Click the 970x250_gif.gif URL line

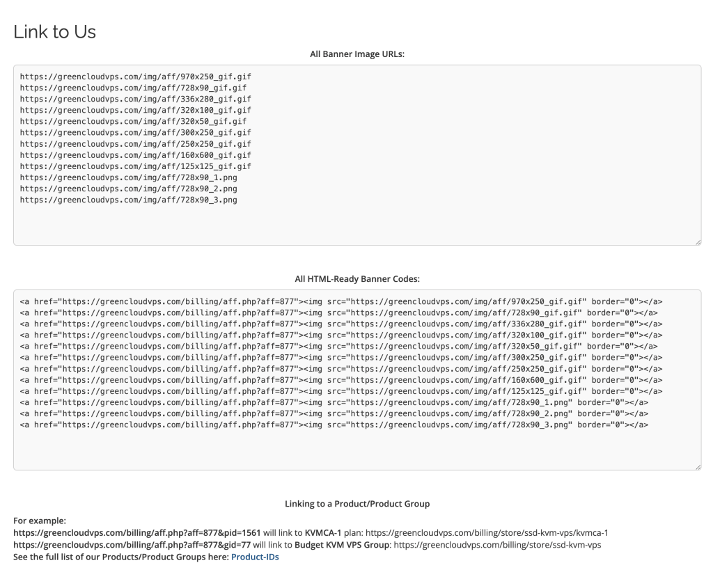click(x=136, y=77)
